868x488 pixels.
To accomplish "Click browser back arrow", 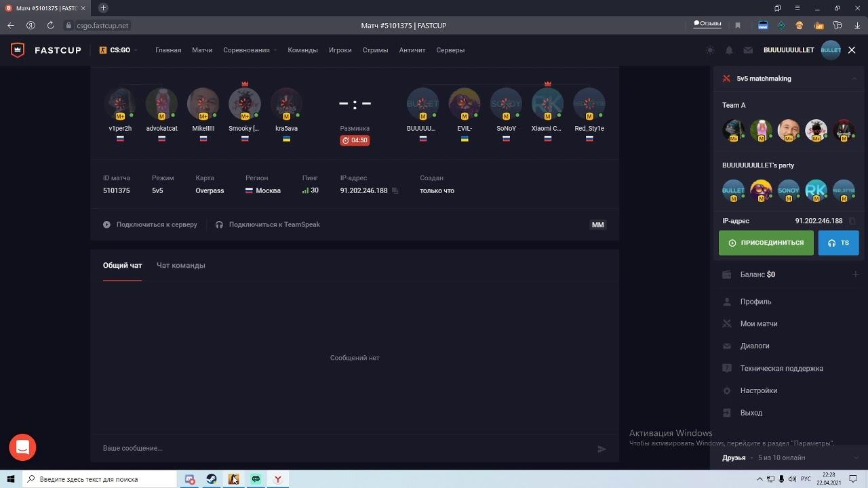I will coord(11,25).
